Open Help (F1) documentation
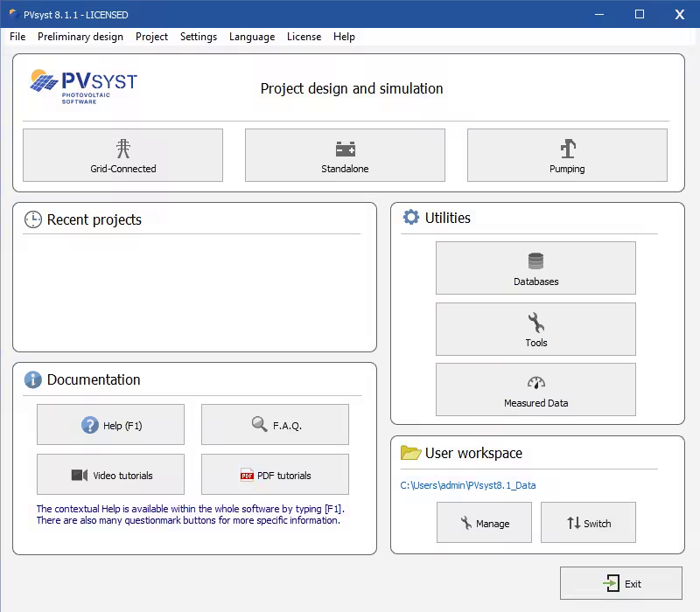Screen dimensions: 700x612 tap(110, 425)
